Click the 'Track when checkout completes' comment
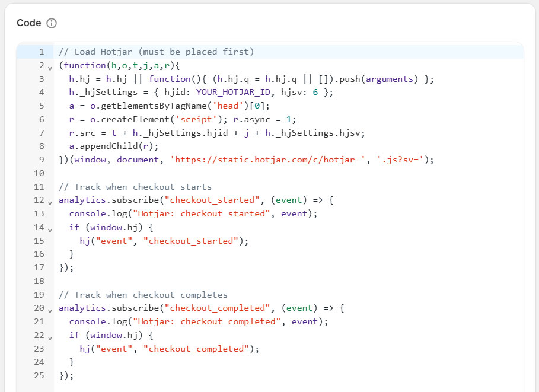 (x=143, y=295)
